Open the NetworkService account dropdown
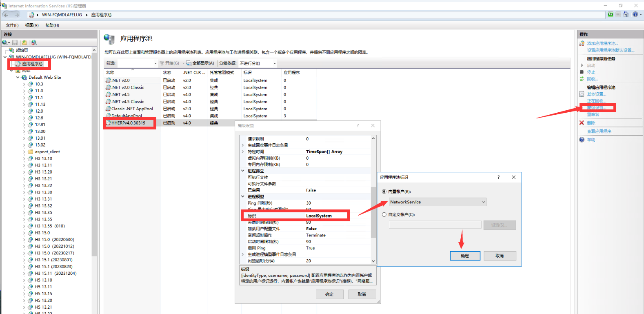This screenshot has height=314, width=644. [483, 202]
